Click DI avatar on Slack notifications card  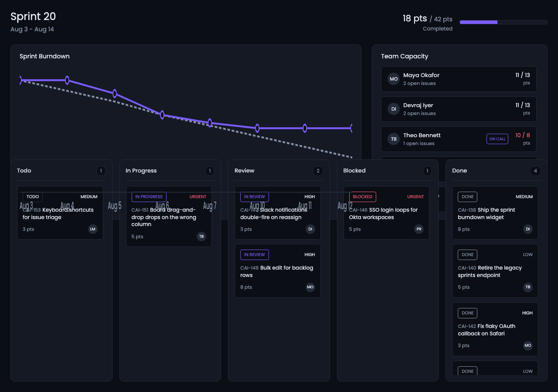click(x=310, y=229)
